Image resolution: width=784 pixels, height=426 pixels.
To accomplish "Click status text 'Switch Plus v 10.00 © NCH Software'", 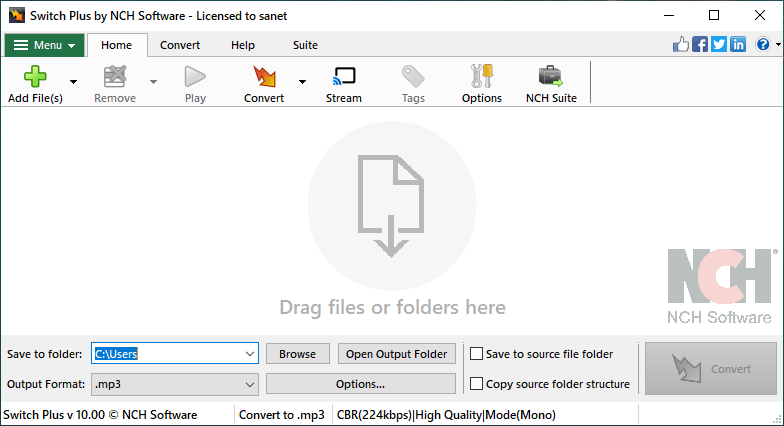I will pyautogui.click(x=100, y=415).
